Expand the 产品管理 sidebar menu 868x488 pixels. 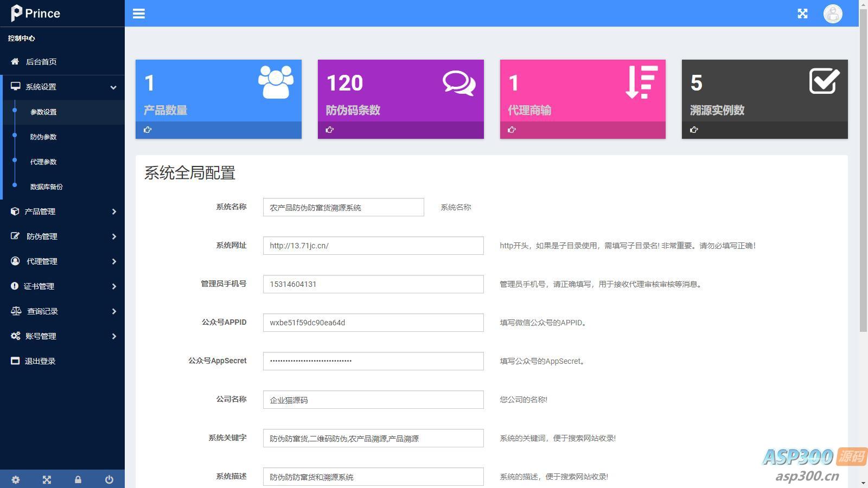pyautogui.click(x=62, y=211)
